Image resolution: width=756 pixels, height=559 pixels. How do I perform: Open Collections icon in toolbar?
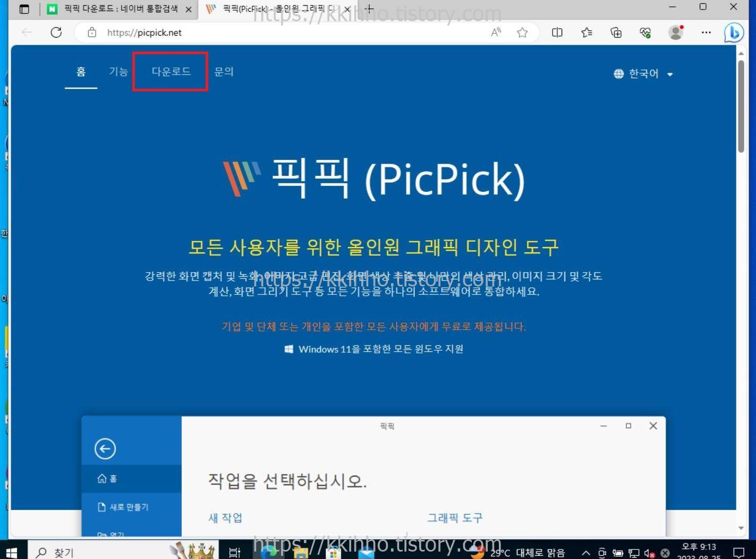pos(616,32)
